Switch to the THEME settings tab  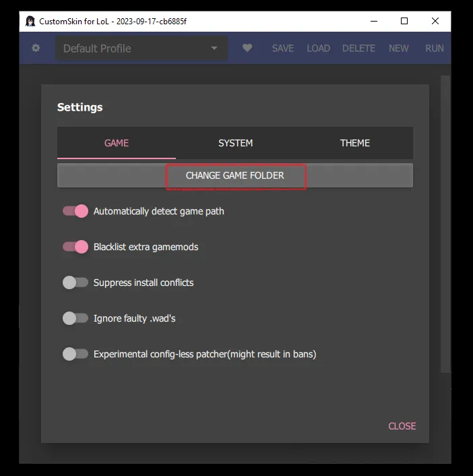(354, 143)
